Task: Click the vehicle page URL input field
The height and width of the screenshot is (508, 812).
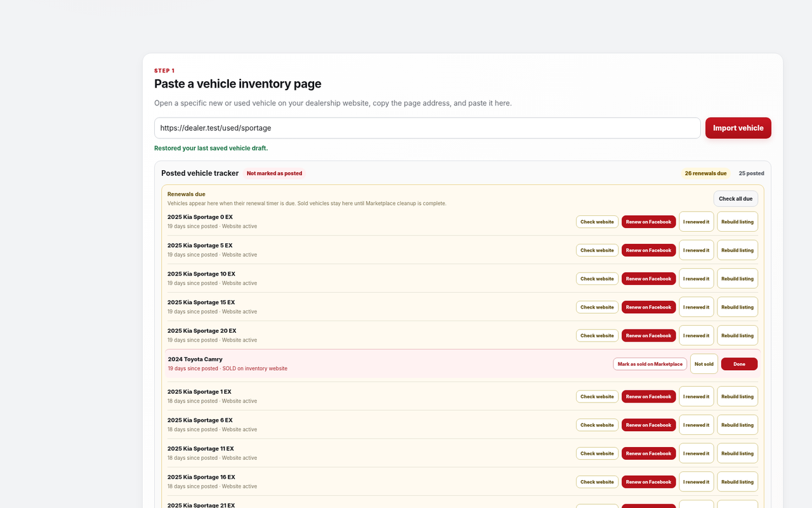Action: (x=427, y=128)
